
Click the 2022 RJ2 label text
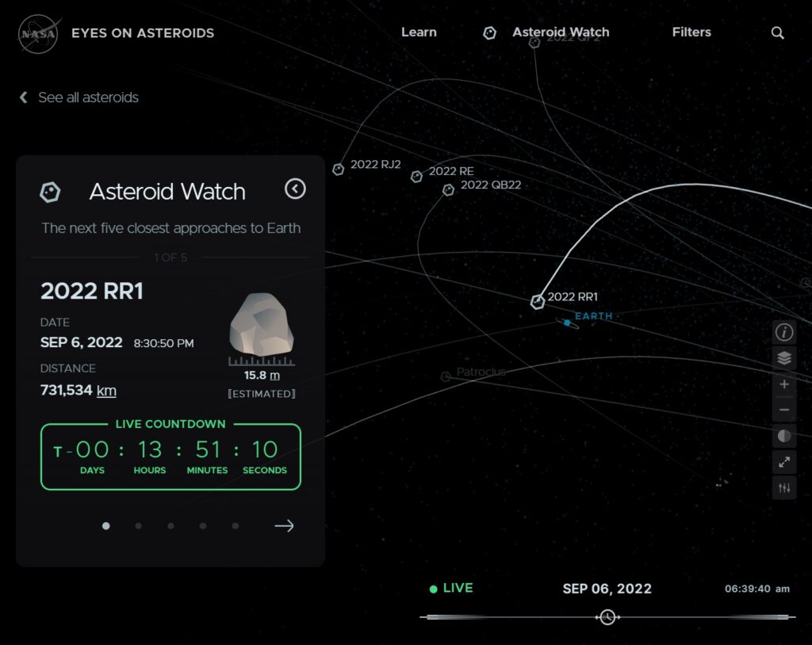376,164
